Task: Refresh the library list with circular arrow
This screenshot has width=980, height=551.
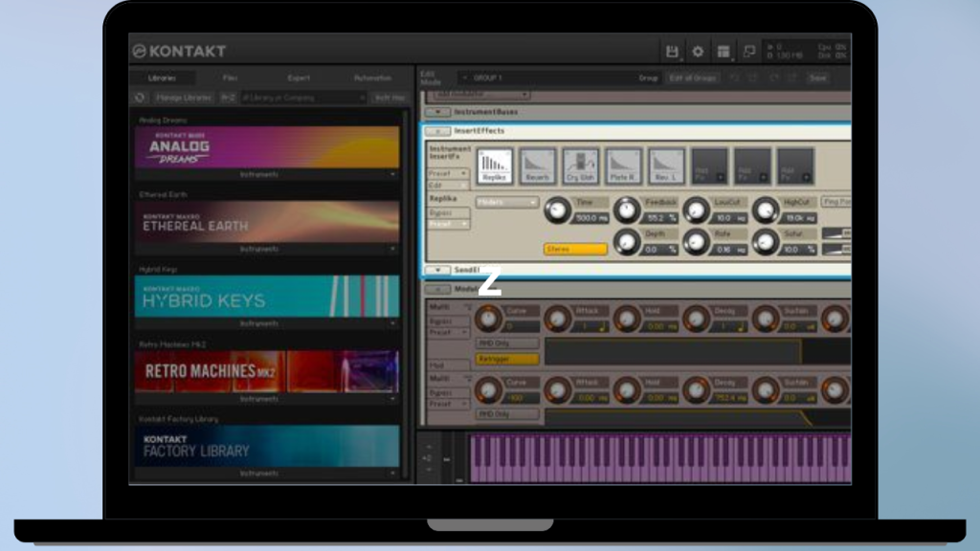Action: point(140,98)
